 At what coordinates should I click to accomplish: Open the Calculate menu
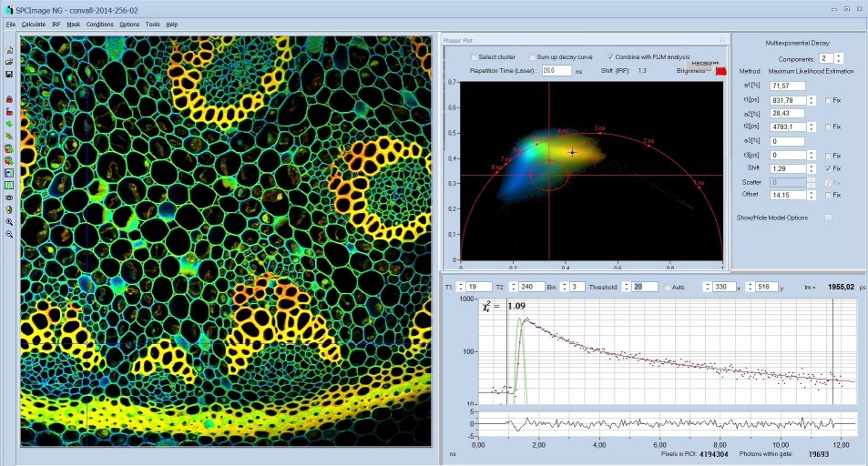[34, 24]
